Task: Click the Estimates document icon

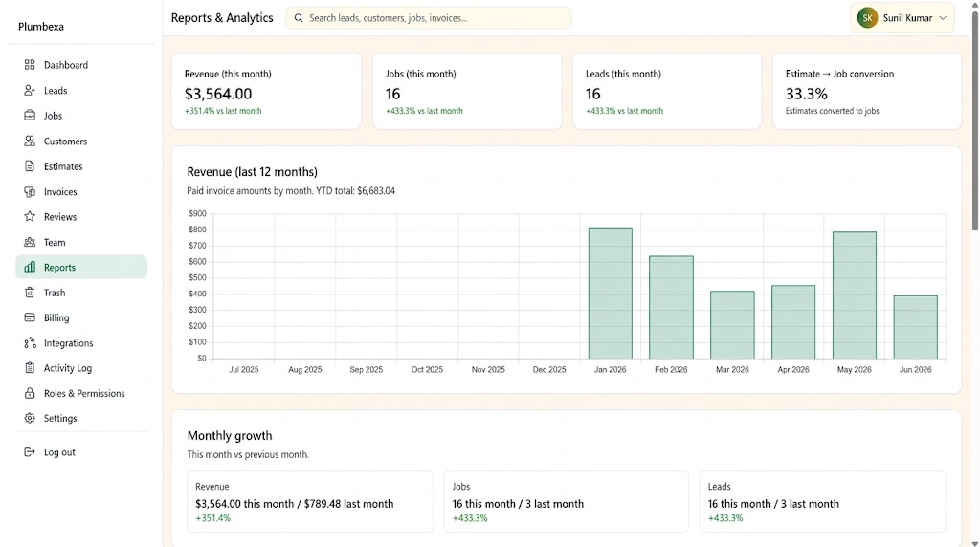Action: click(30, 166)
